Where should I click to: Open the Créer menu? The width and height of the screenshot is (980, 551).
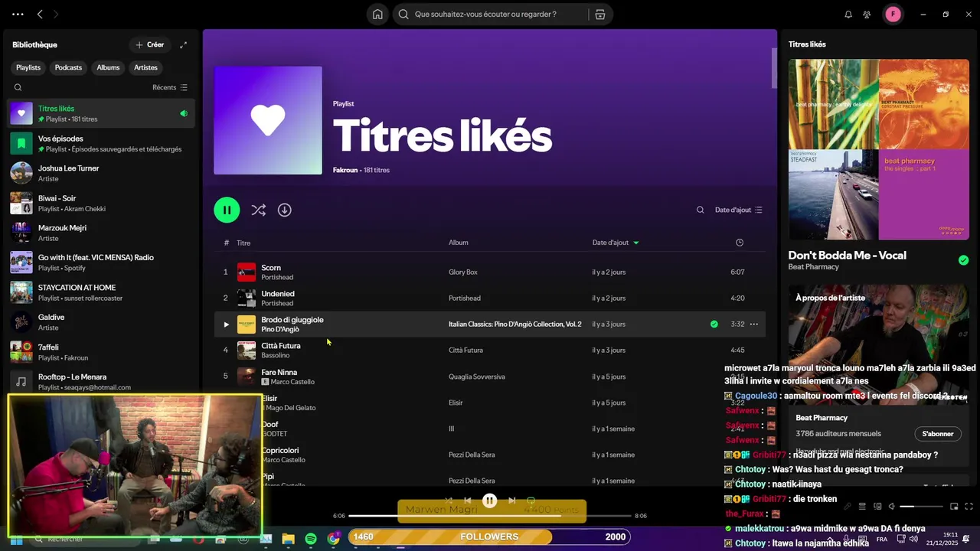click(x=149, y=45)
